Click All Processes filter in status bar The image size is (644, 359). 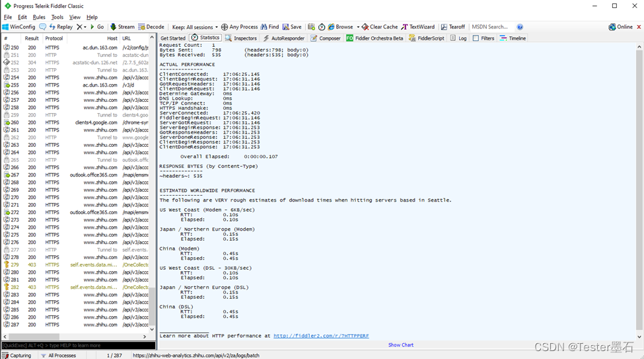[x=58, y=355]
